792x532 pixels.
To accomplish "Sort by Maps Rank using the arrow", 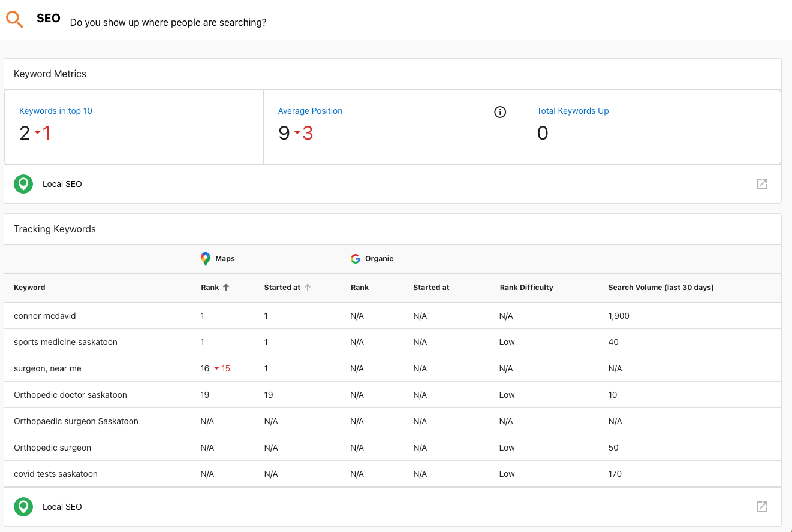I will point(226,288).
